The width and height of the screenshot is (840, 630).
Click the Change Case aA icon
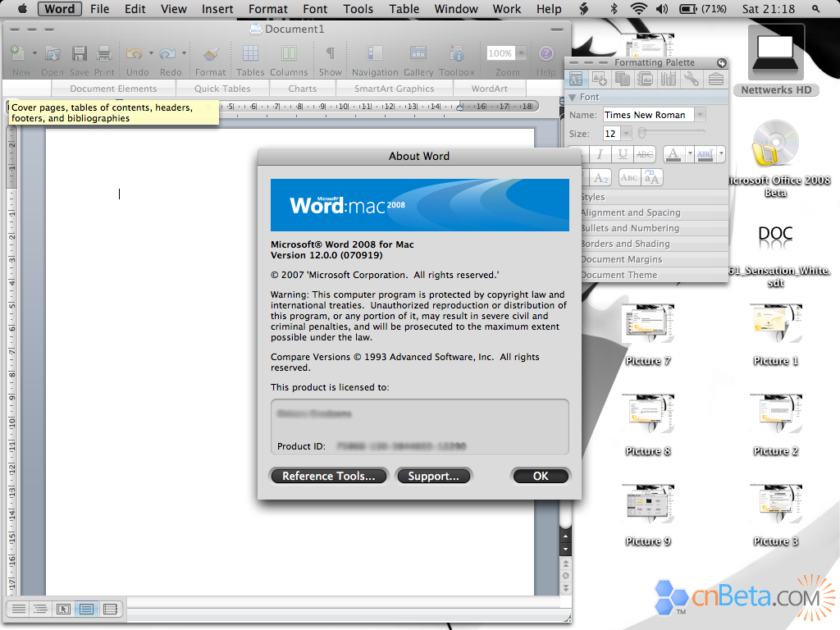[x=652, y=178]
